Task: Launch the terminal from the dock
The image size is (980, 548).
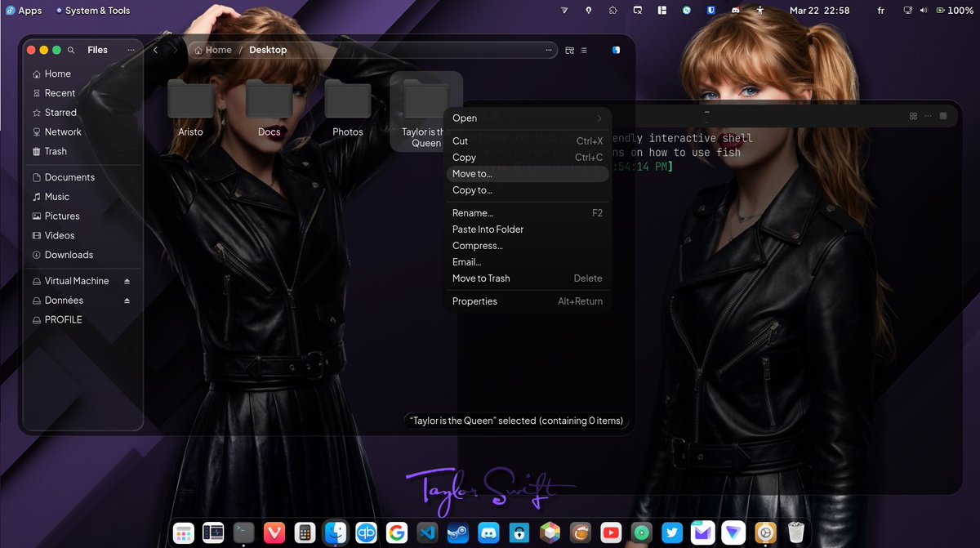Action: point(243,532)
